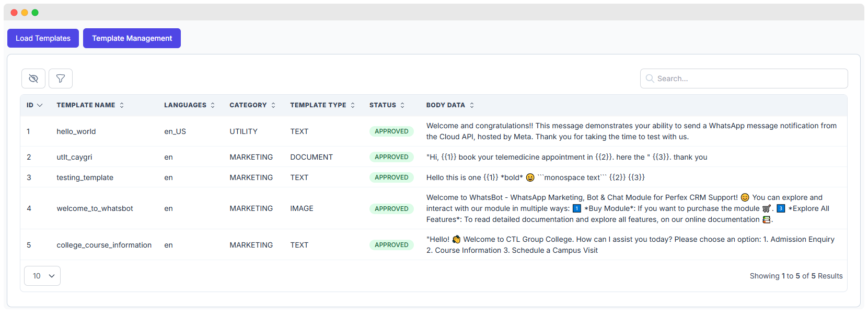868x313 pixels.
Task: Click the en_US language cell
Action: pyautogui.click(x=175, y=131)
